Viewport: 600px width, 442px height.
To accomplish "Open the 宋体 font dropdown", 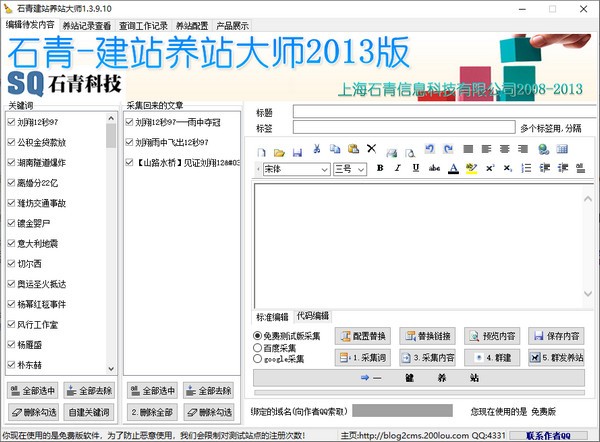I will (325, 169).
